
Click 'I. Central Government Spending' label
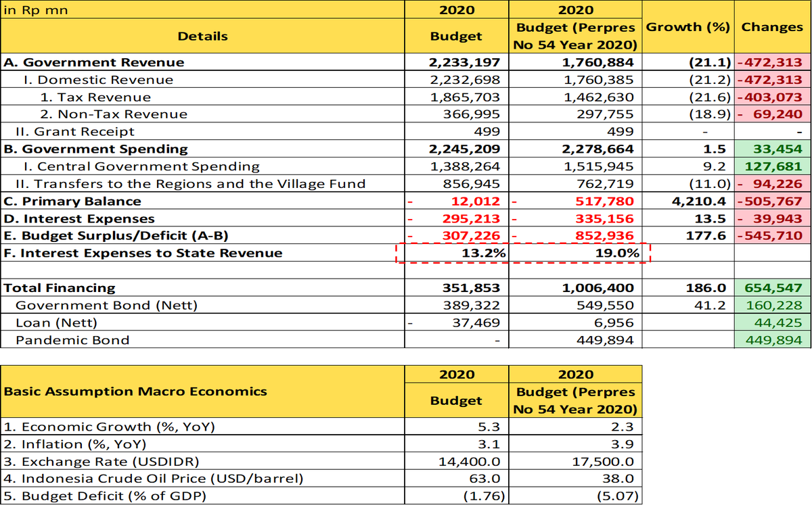click(x=141, y=166)
